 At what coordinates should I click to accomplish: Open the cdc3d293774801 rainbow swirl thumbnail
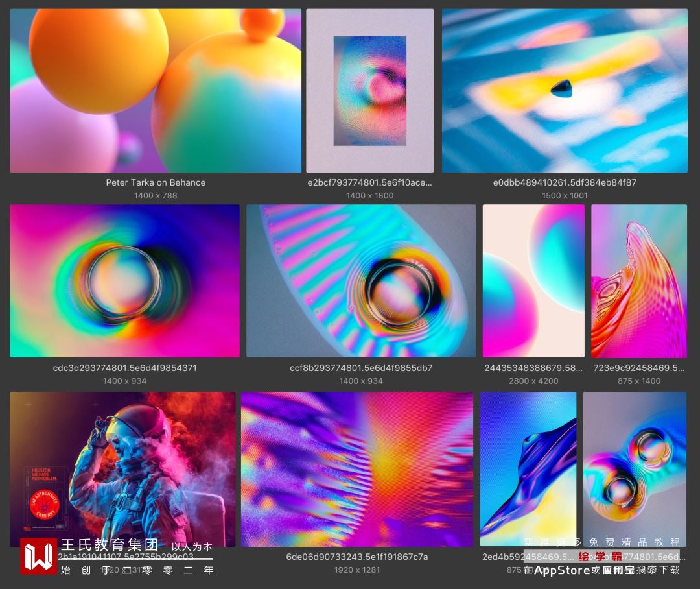pos(124,281)
